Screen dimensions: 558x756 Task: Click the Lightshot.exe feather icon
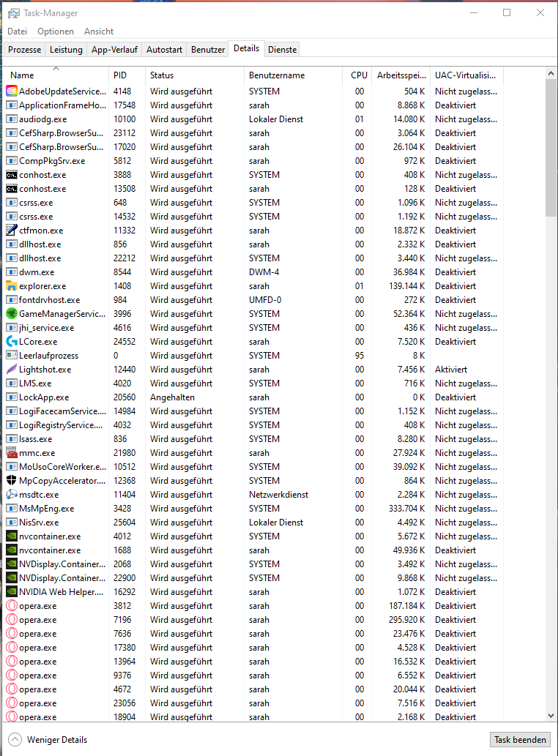click(12, 370)
